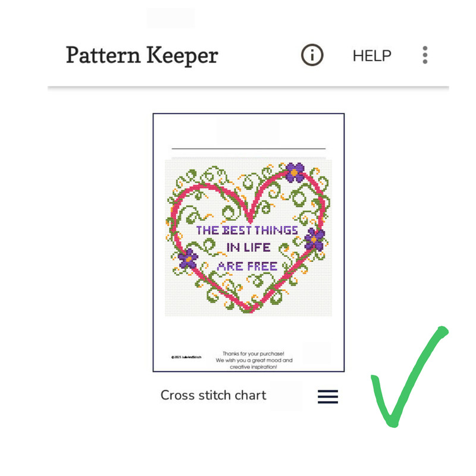Open the heart pattern thumbnail

tap(248, 242)
